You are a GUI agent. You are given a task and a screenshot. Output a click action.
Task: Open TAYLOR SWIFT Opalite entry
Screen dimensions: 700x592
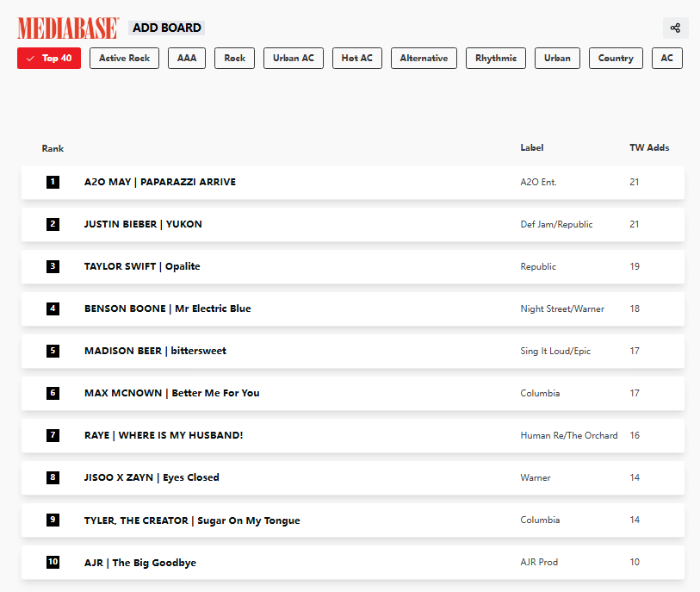point(142,266)
